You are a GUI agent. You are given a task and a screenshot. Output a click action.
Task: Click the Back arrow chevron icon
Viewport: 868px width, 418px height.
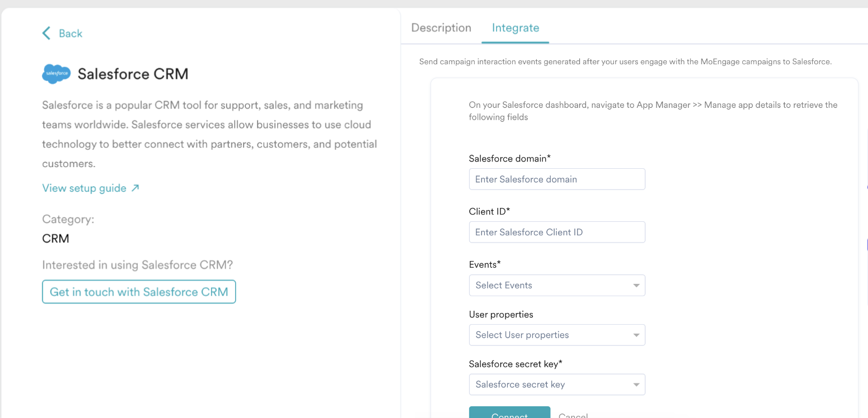pos(46,34)
